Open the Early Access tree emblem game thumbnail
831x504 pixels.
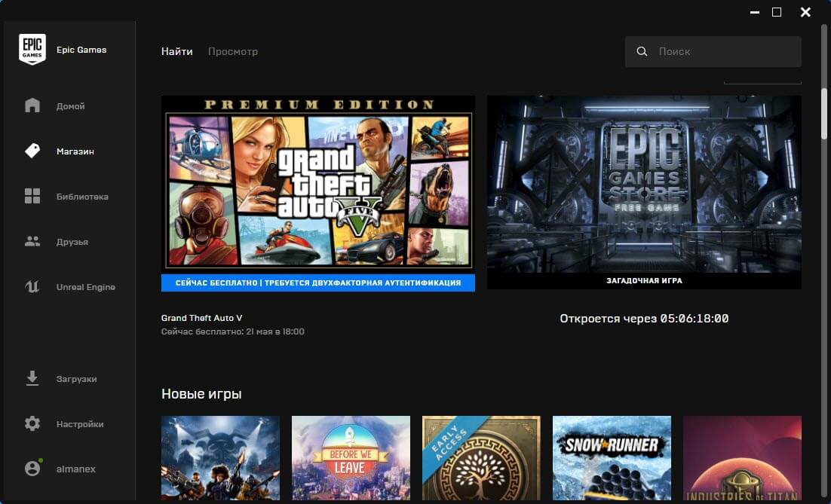[x=481, y=458]
